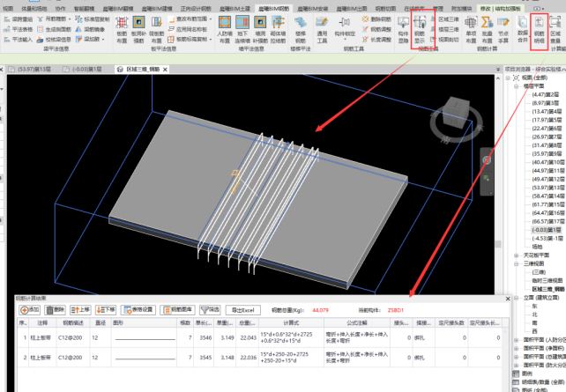This screenshot has width=566, height=392.
Task: Click the 钢筋显示 icon in ribbon
Action: tap(421, 26)
